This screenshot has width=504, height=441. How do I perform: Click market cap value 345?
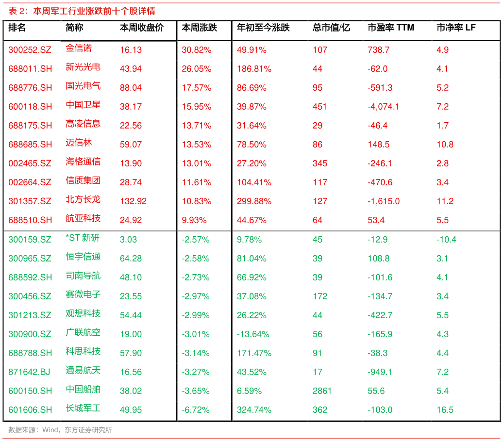click(320, 164)
